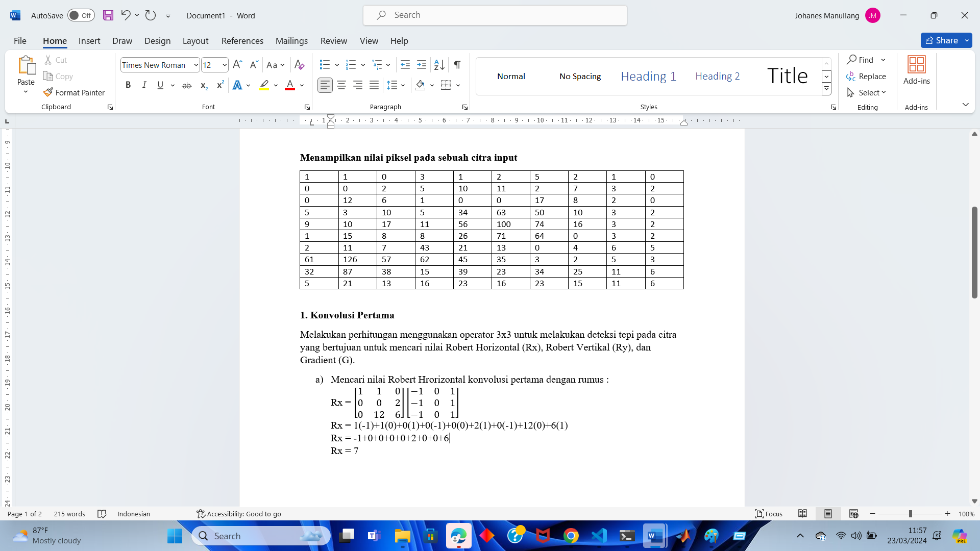Image resolution: width=980 pixels, height=551 pixels.
Task: Open the font name dropdown
Action: click(196, 65)
